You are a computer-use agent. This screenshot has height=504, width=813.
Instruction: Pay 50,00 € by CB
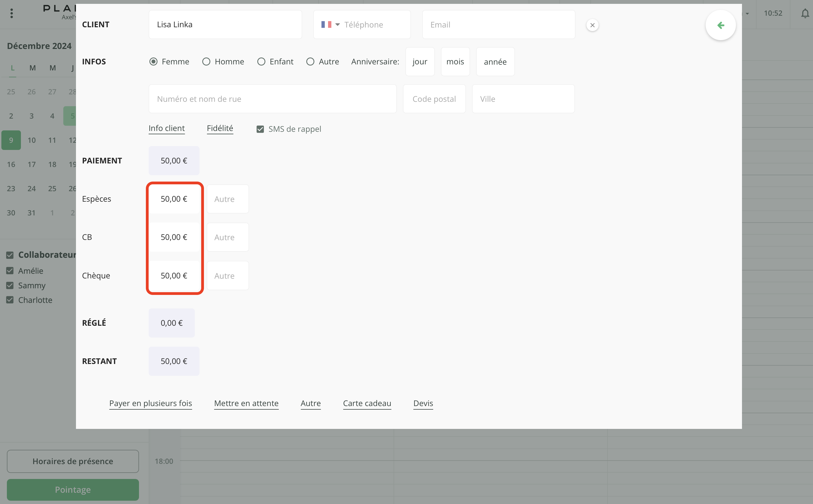tap(174, 237)
